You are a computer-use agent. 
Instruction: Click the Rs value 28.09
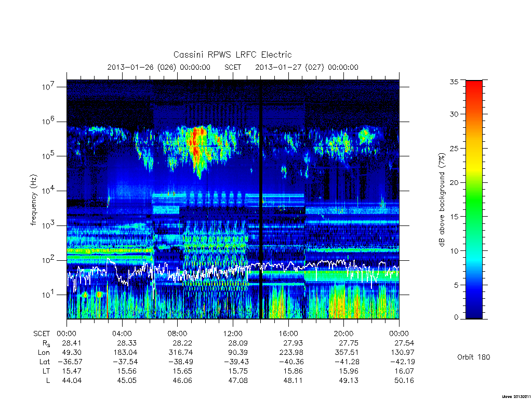tap(237, 343)
